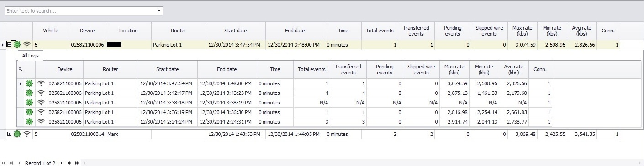Click Wi-Fi icon of the 2:24:24 PM log

point(41,122)
